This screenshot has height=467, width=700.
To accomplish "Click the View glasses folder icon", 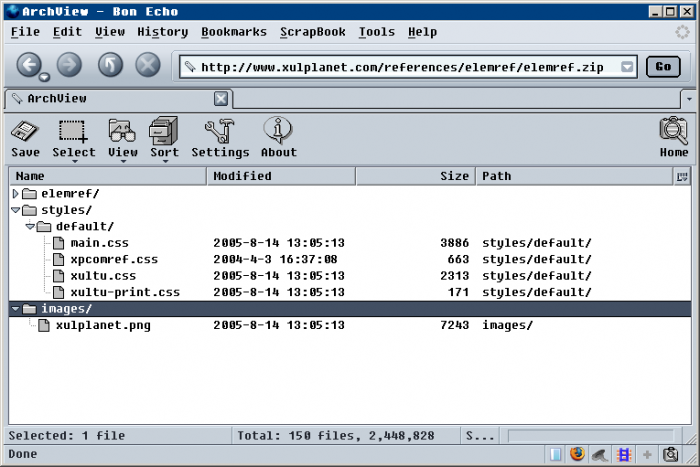I will point(122,131).
